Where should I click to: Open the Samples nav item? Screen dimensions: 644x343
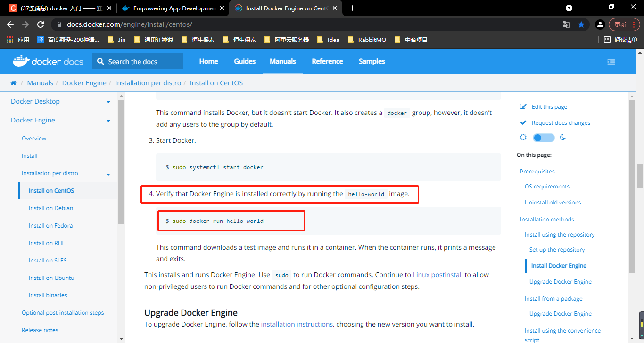(x=372, y=61)
